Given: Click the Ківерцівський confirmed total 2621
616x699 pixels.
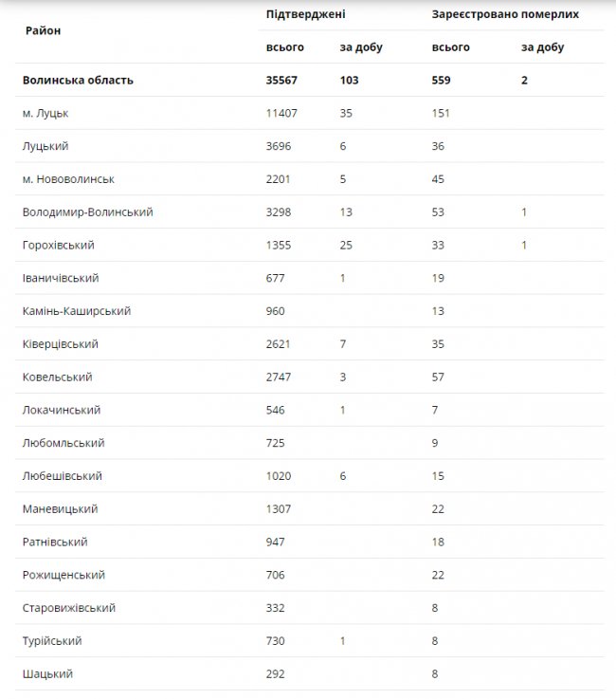Looking at the screenshot, I should [x=281, y=344].
